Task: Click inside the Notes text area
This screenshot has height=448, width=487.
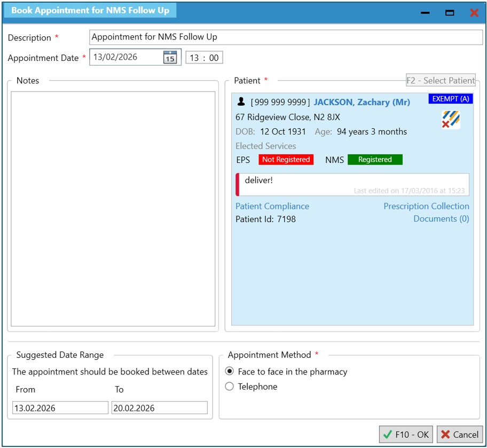Action: (x=113, y=208)
